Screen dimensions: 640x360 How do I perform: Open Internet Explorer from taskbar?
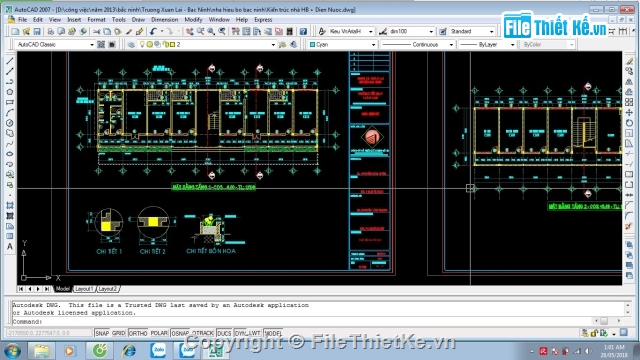click(129, 351)
